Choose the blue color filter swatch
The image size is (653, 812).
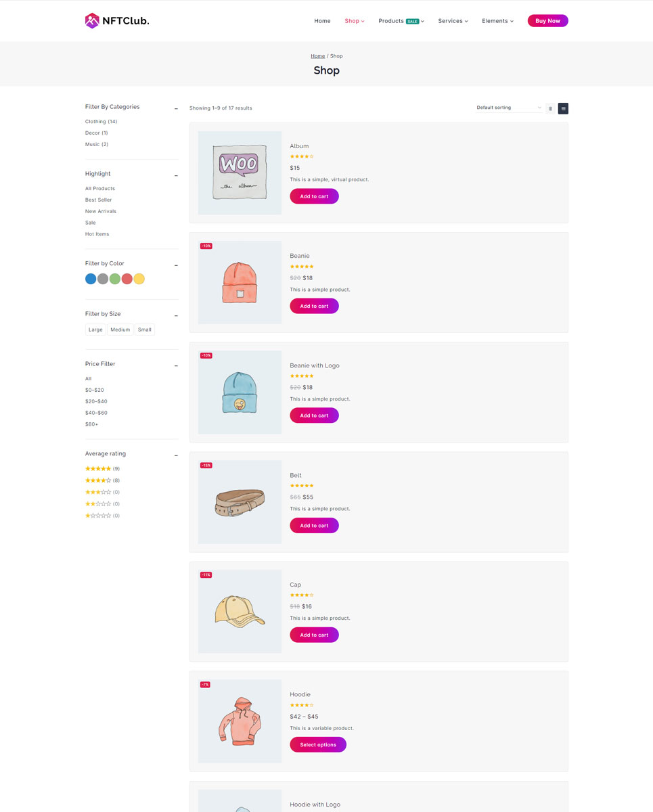click(x=91, y=279)
